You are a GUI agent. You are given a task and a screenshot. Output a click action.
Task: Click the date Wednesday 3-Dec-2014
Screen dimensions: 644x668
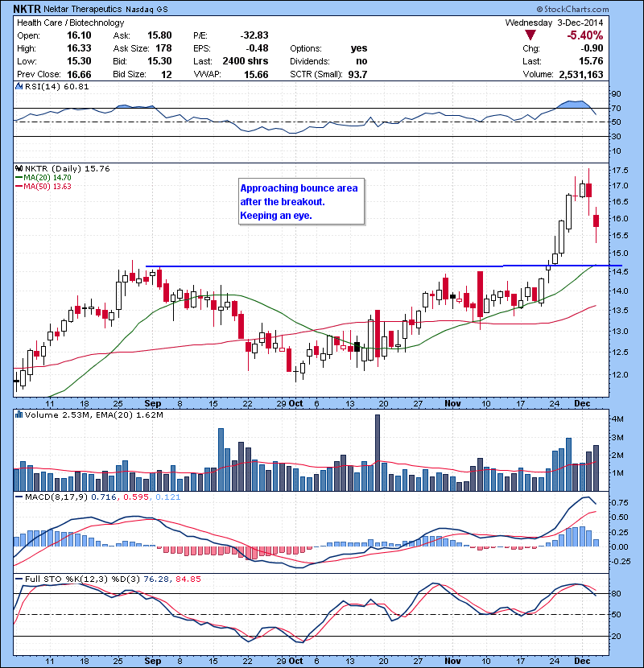click(x=554, y=23)
